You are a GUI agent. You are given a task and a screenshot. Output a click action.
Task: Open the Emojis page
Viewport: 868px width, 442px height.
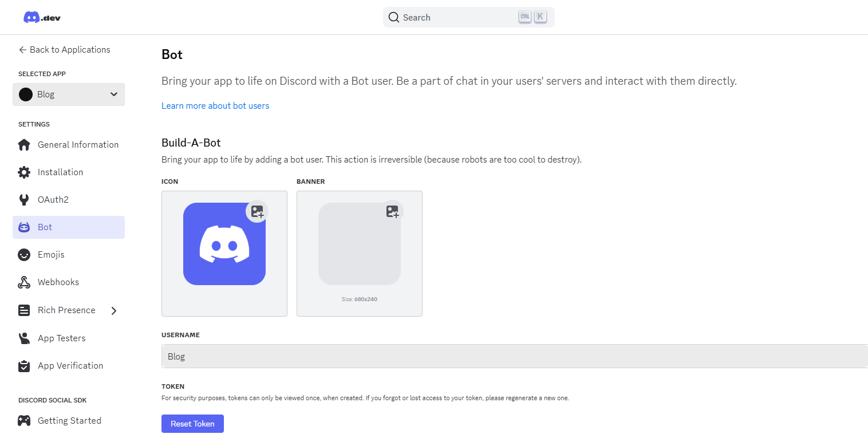click(x=69, y=255)
